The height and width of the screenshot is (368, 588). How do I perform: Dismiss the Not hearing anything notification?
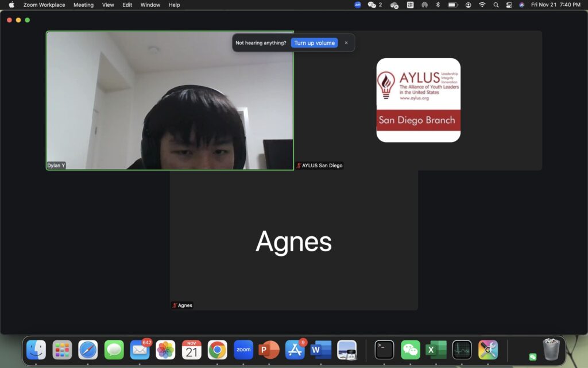[x=346, y=43]
